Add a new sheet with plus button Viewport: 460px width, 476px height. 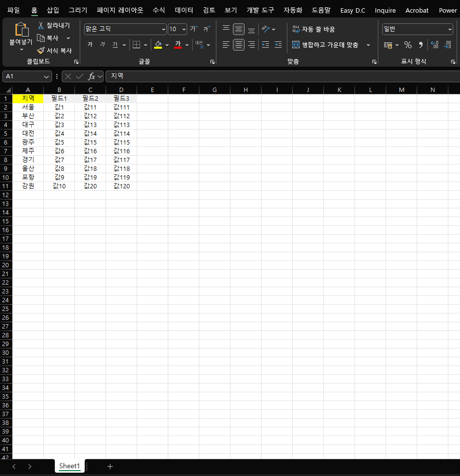110,466
